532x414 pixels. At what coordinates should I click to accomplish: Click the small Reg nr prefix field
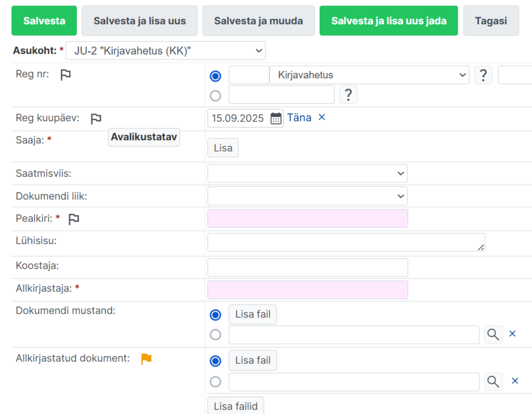249,75
